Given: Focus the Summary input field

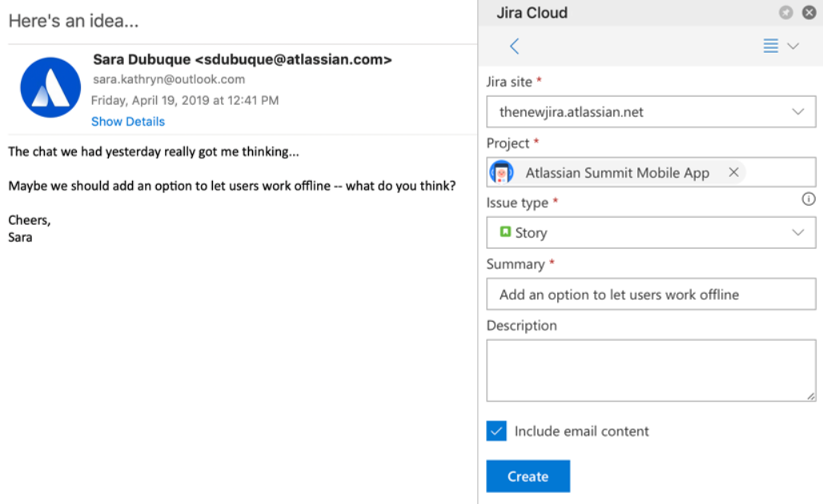Looking at the screenshot, I should (x=651, y=294).
